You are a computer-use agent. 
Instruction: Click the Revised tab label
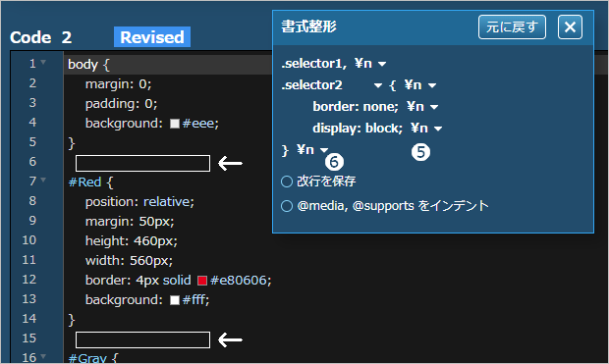click(x=152, y=37)
